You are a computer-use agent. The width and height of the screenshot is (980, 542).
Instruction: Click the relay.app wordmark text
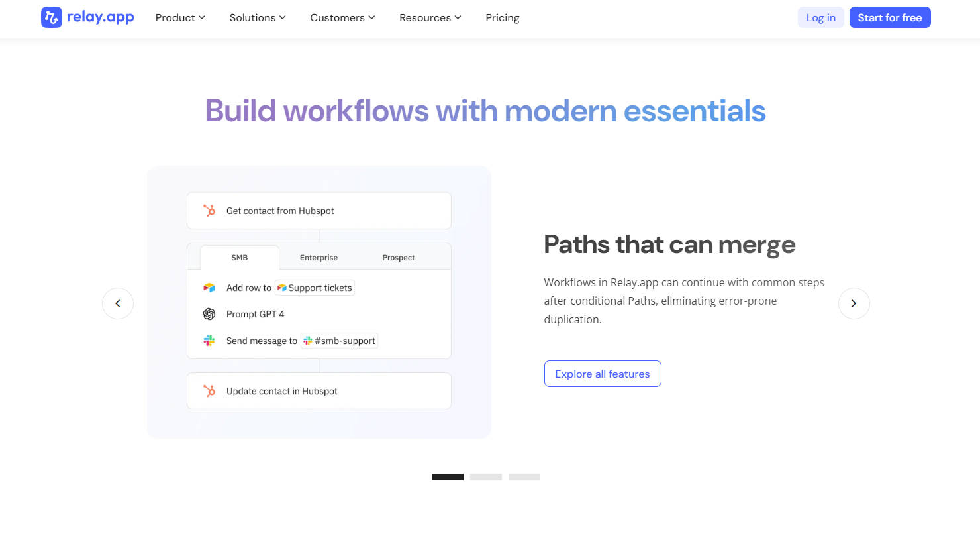click(x=101, y=17)
